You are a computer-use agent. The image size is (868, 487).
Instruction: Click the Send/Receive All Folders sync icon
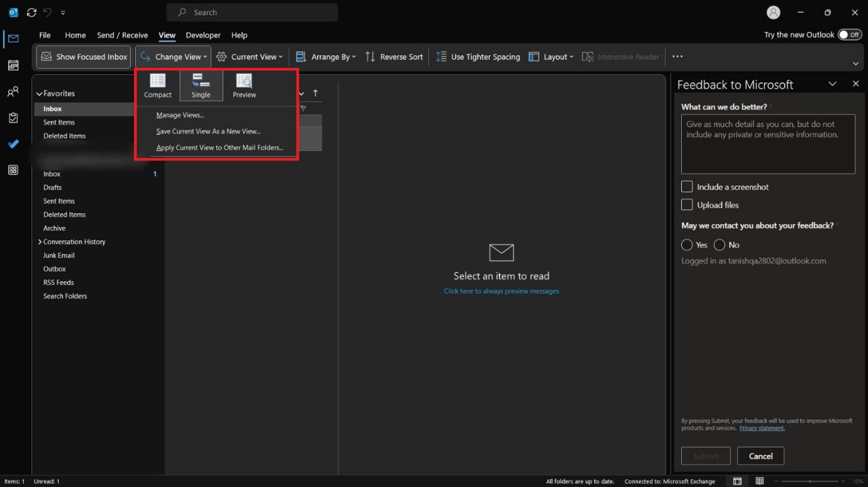pyautogui.click(x=31, y=12)
